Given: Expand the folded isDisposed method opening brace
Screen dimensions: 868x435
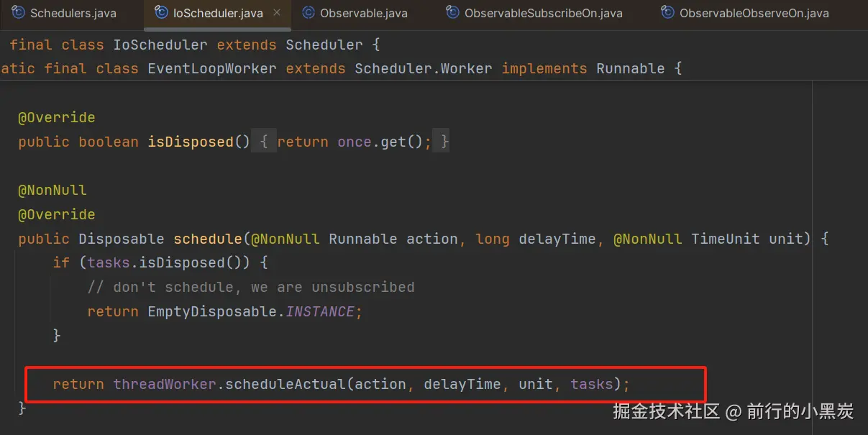Looking at the screenshot, I should pos(264,142).
